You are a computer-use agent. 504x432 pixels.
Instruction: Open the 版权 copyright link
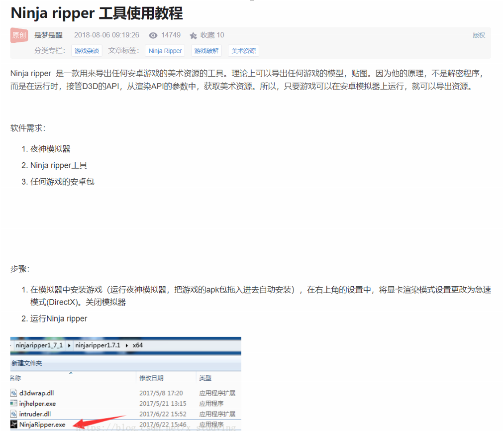pos(479,35)
